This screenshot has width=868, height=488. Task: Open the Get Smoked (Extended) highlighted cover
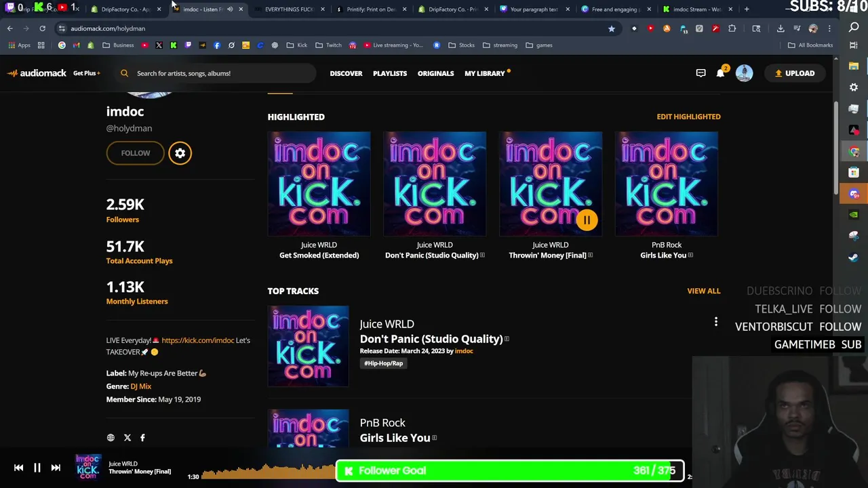(x=319, y=184)
